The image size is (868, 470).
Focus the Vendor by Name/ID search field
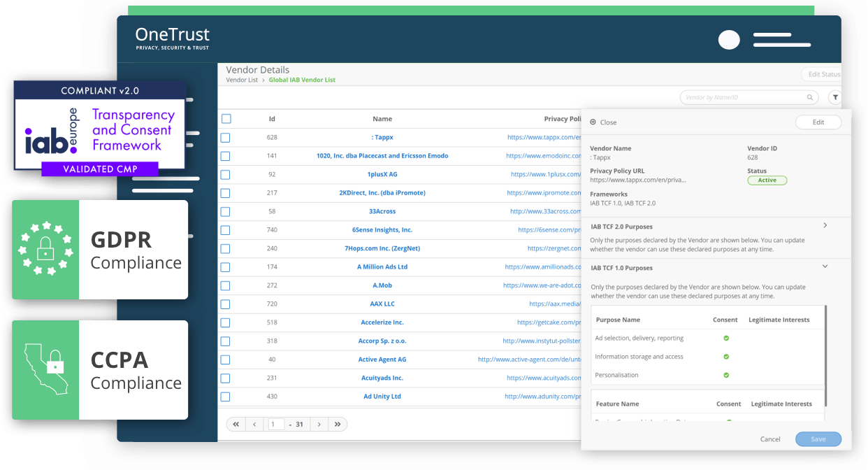[749, 98]
